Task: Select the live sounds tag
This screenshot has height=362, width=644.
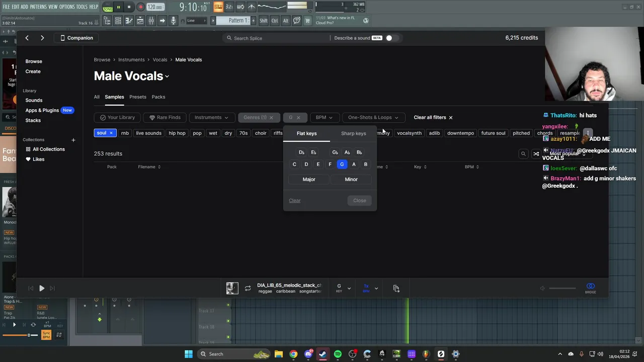Action: (x=148, y=133)
